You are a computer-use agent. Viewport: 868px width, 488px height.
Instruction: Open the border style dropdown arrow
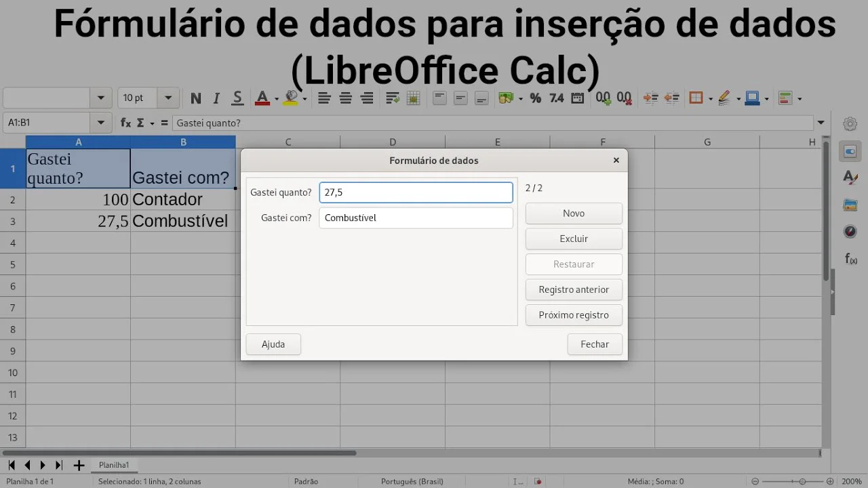click(x=738, y=99)
